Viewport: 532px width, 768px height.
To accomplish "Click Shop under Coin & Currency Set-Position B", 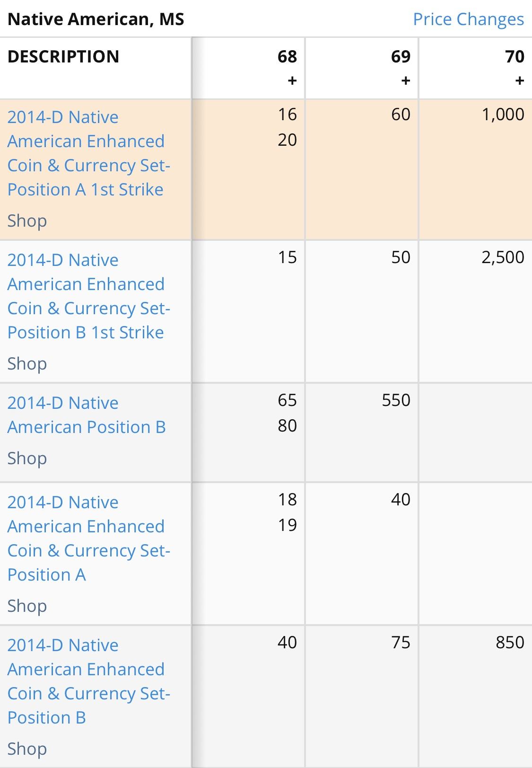I will 27,749.
